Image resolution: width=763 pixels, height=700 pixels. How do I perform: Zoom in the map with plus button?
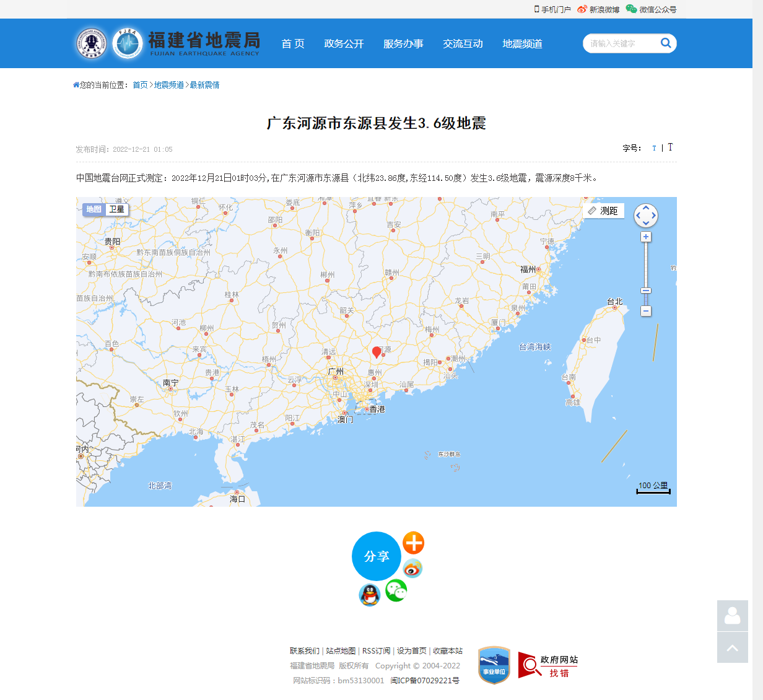(x=646, y=237)
